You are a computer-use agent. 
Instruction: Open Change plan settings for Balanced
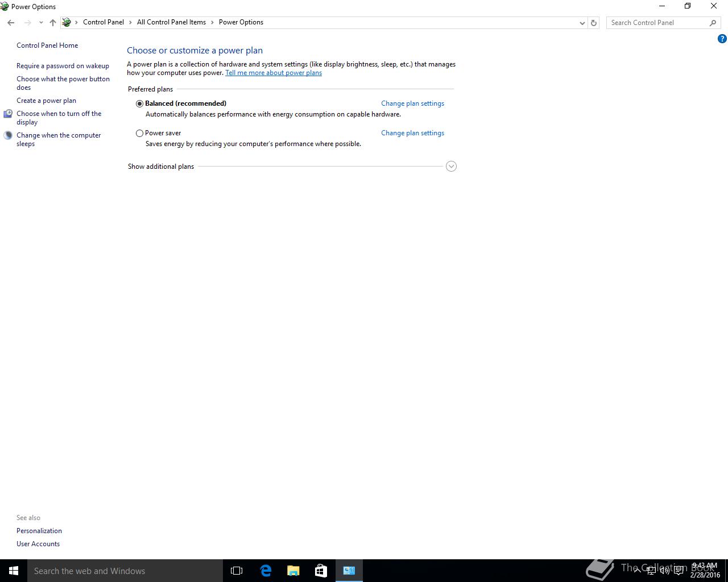412,103
